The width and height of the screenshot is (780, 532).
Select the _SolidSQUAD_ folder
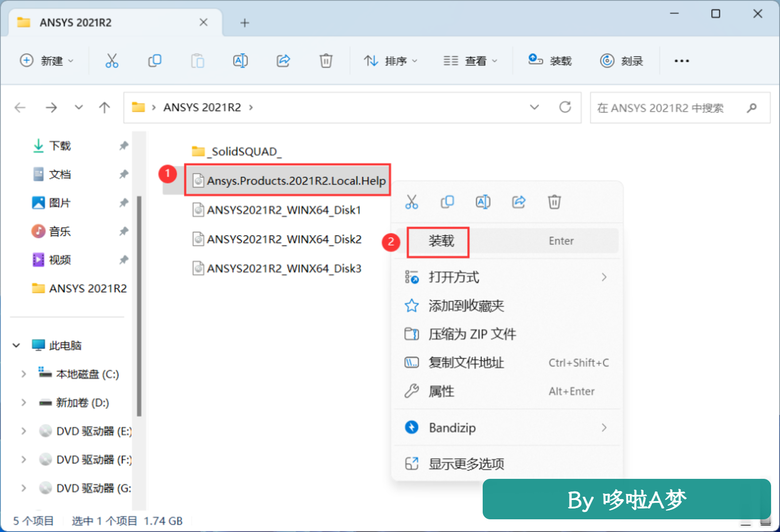(237, 151)
